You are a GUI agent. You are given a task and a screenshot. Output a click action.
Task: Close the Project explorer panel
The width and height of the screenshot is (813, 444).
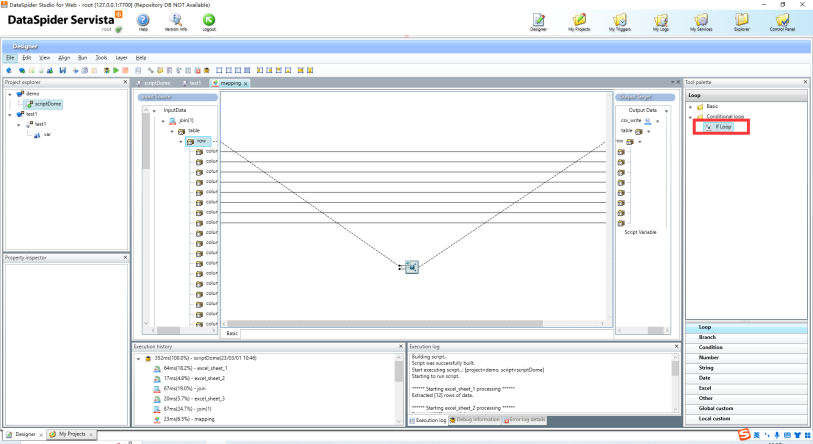pos(125,82)
